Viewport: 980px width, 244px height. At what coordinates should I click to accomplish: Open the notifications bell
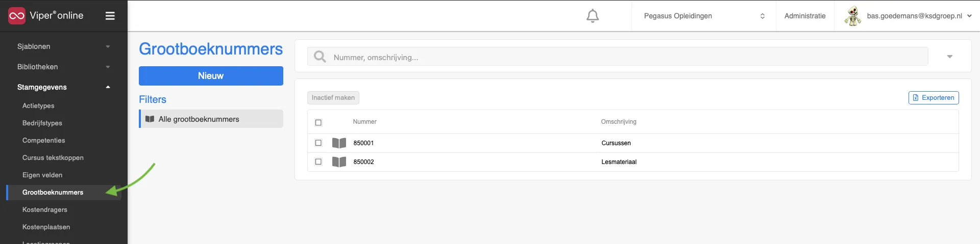593,16
